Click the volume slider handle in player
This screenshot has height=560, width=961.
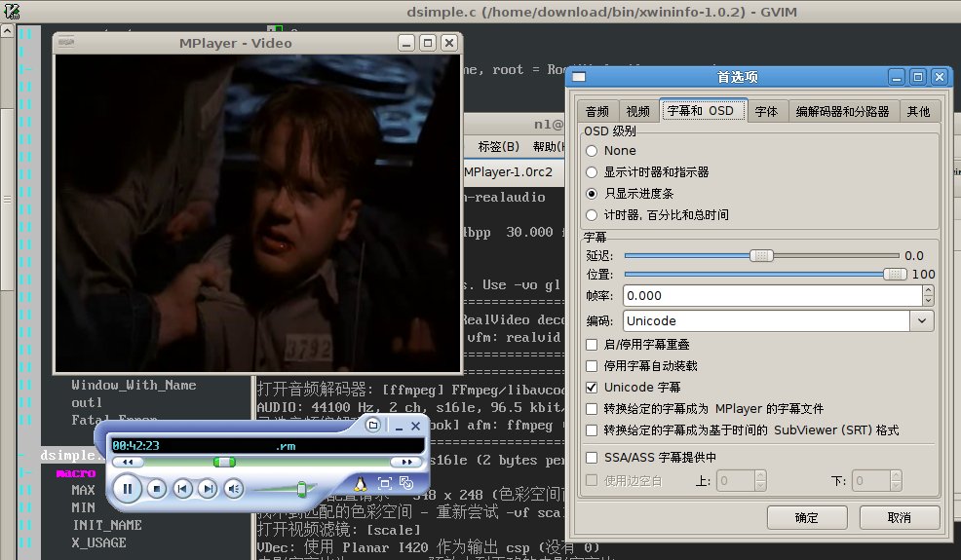click(301, 489)
